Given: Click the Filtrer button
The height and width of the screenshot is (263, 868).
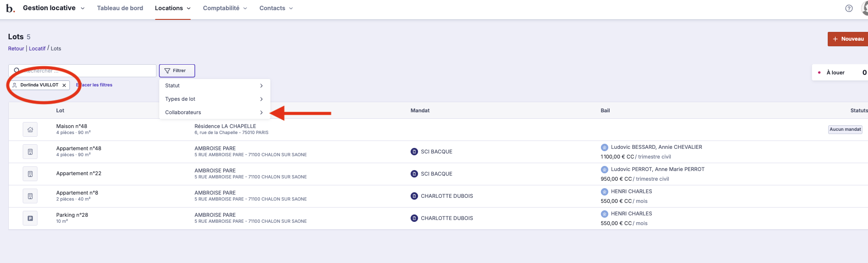Looking at the screenshot, I should tap(176, 71).
